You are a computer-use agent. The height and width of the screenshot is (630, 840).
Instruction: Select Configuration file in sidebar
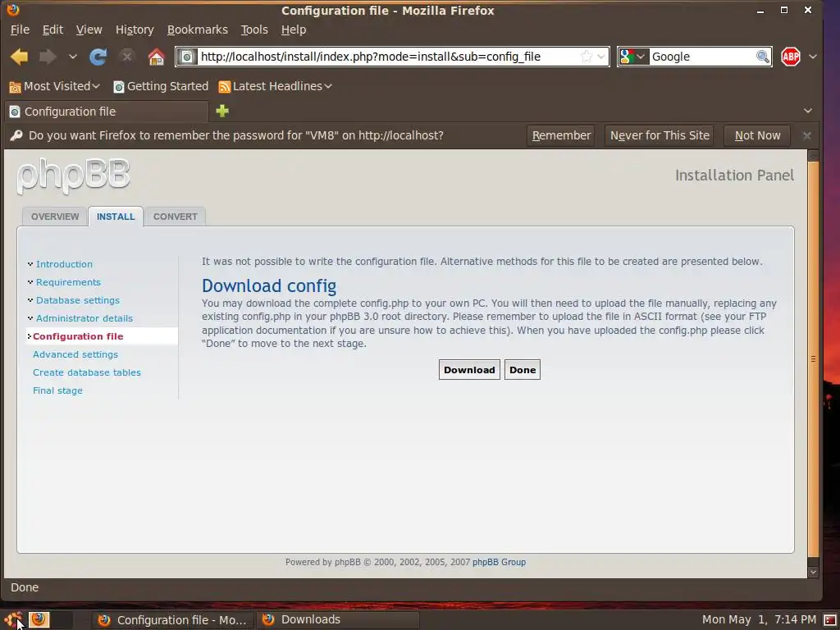coord(78,336)
